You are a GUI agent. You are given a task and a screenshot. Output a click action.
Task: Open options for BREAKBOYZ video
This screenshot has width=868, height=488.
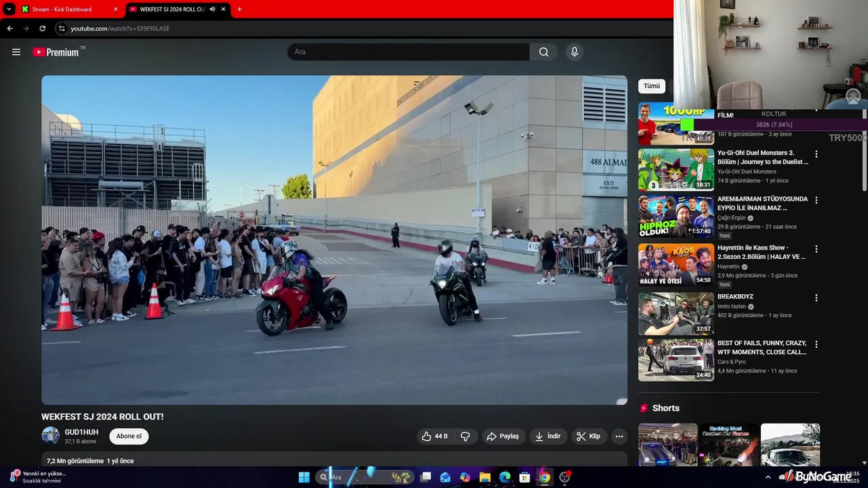tap(816, 298)
